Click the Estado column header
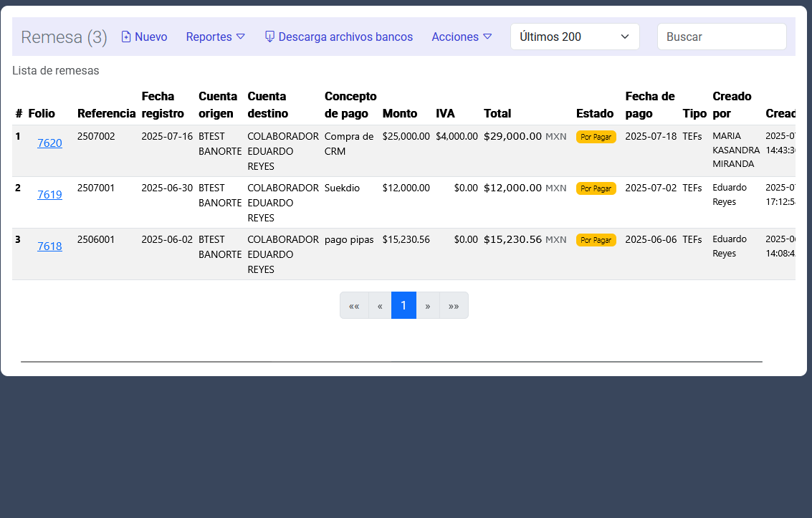The height and width of the screenshot is (518, 812). click(595, 113)
